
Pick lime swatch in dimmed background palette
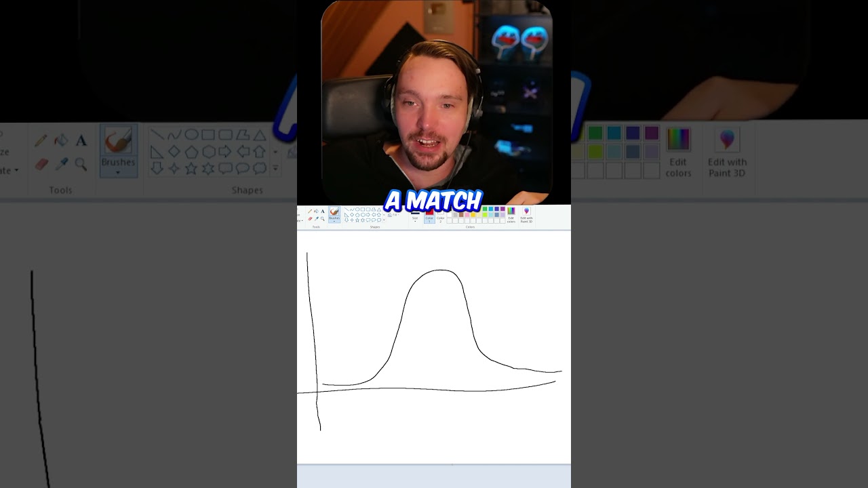coord(595,151)
